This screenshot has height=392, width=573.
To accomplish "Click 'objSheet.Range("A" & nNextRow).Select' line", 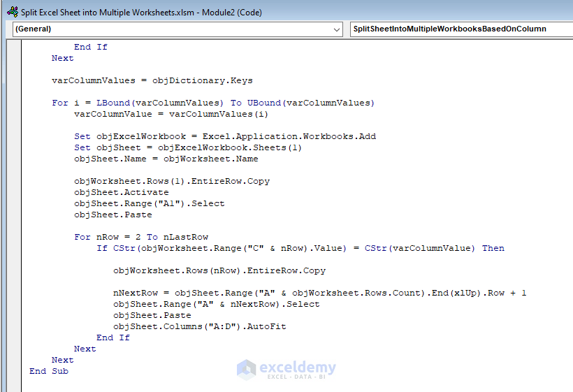I will 217,305.
